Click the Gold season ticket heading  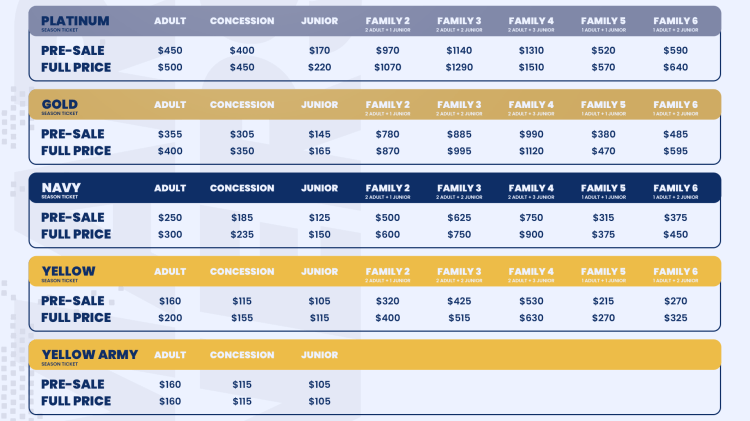pyautogui.click(x=60, y=105)
